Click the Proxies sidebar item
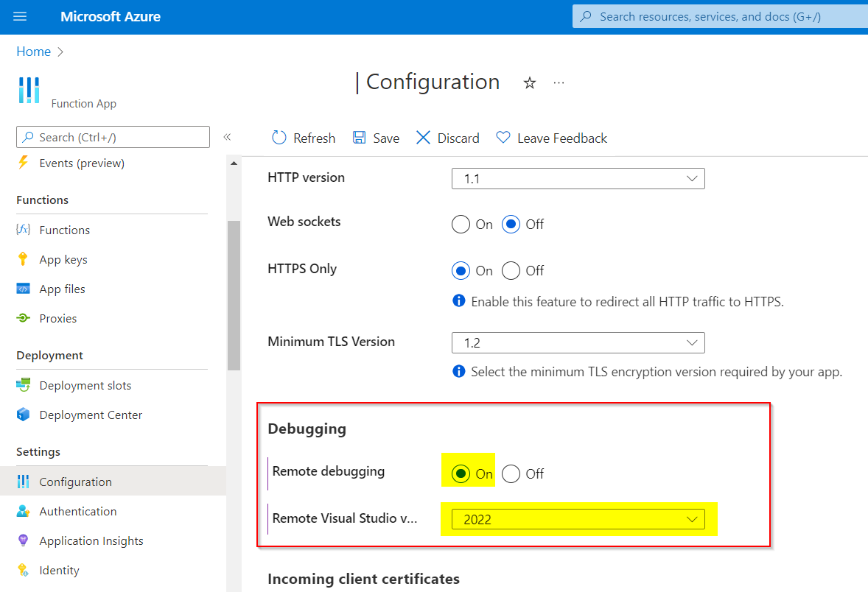Screen dimensions: 868x592 [x=57, y=317]
